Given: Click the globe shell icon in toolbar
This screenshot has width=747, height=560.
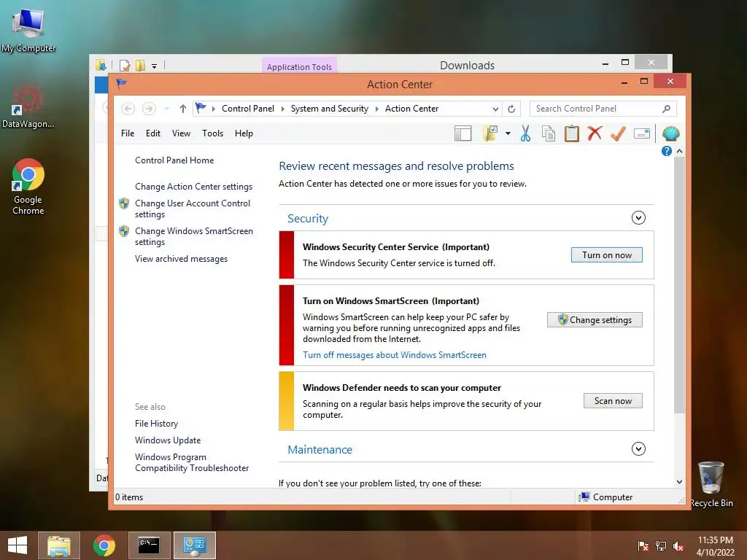Looking at the screenshot, I should [x=670, y=134].
